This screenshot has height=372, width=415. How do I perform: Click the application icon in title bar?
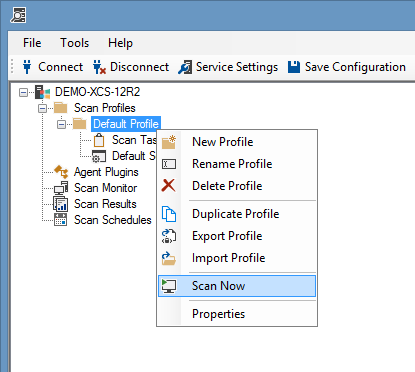click(18, 15)
